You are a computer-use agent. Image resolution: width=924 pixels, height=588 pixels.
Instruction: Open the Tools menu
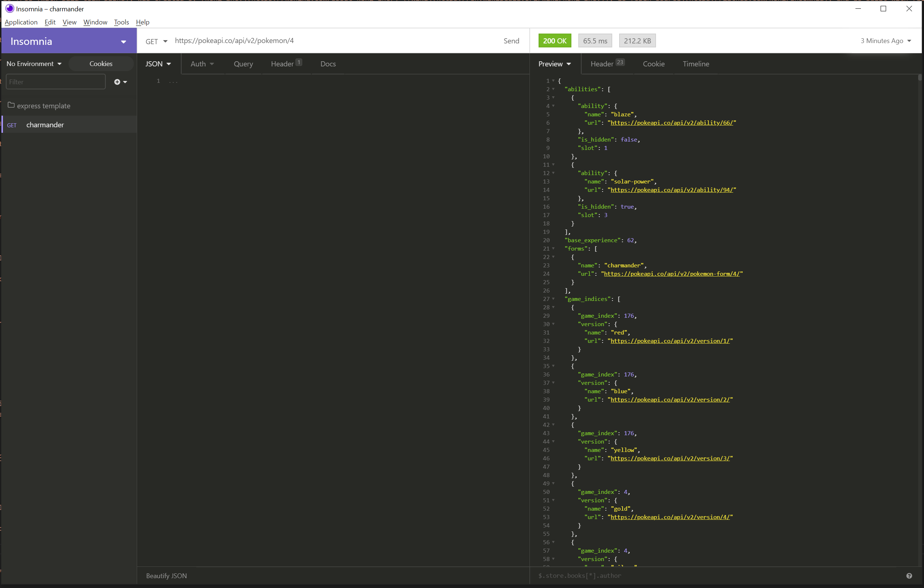(121, 22)
